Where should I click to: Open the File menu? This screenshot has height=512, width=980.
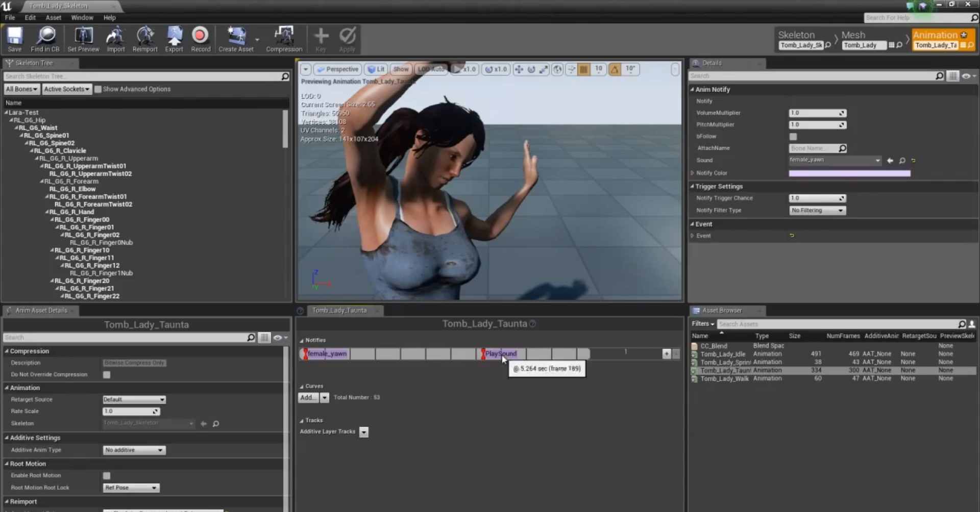click(10, 17)
